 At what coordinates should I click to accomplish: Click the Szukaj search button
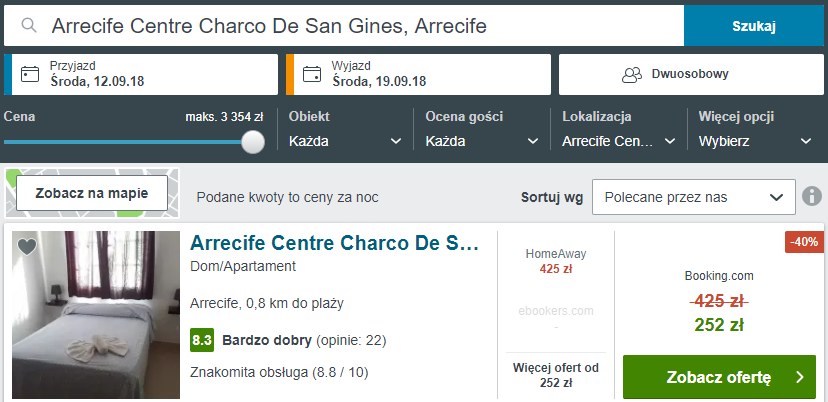[x=754, y=26]
